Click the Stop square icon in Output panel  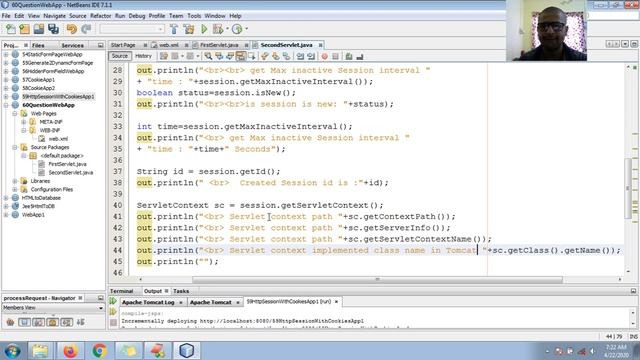click(113, 323)
